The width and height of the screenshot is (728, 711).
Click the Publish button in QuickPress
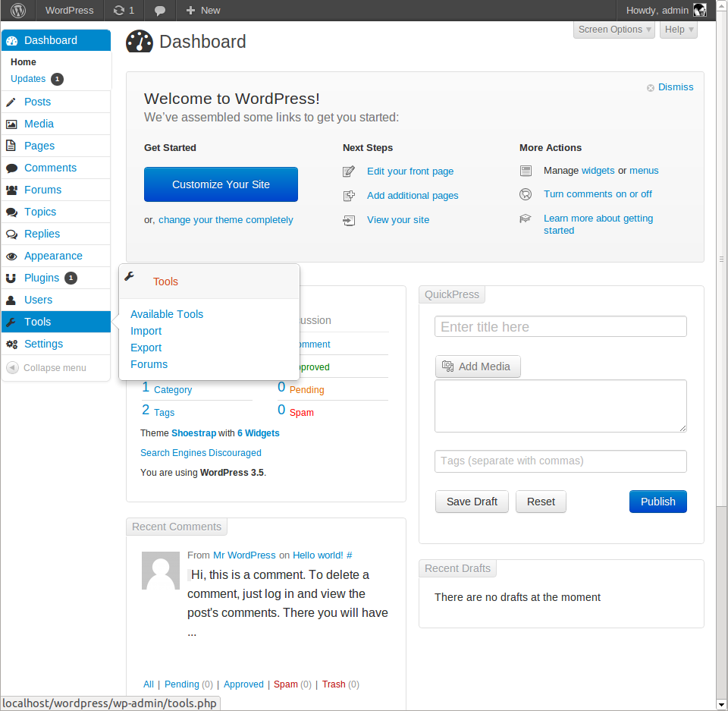coord(658,502)
